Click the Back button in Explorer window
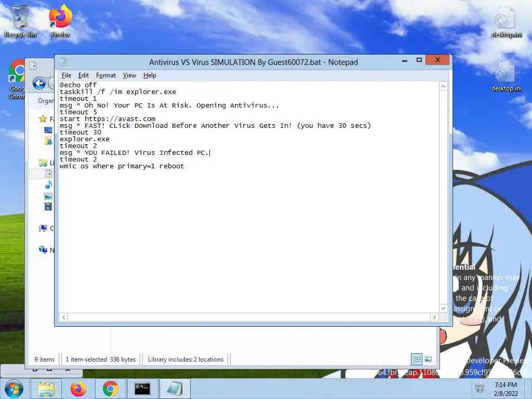This screenshot has width=532, height=399. click(39, 83)
